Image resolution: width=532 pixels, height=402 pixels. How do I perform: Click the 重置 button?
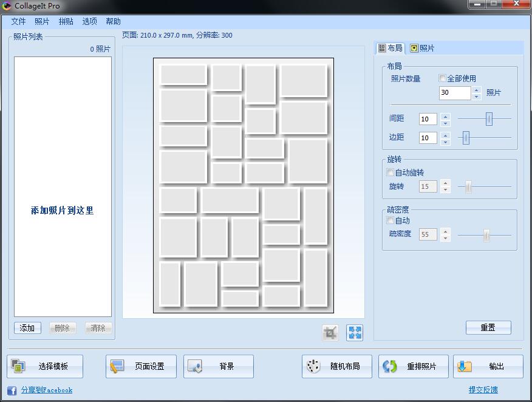coord(488,327)
